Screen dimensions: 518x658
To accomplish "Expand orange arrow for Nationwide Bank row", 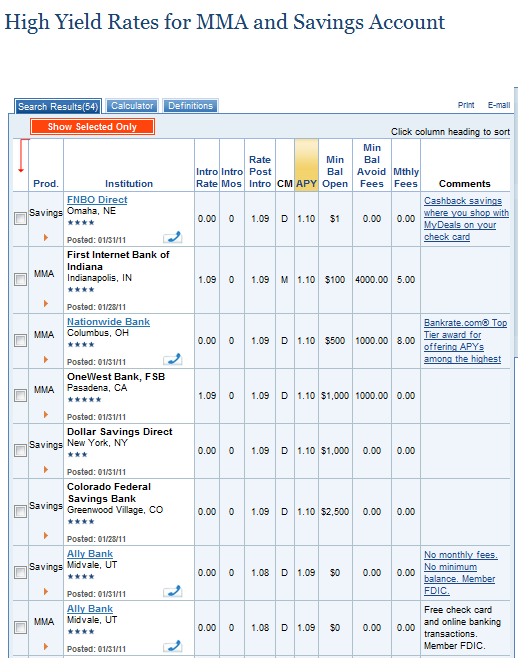I will [46, 360].
